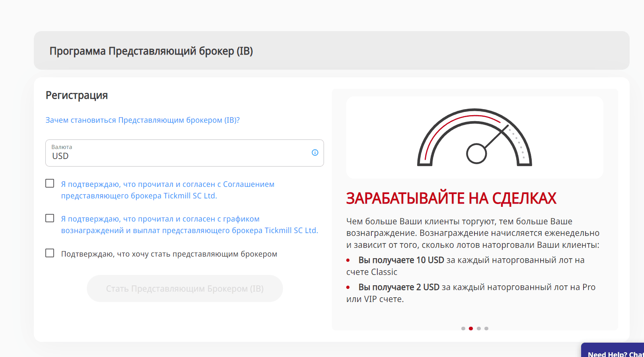Open the Соглашением представляющего брокера Tickmill link
644x357 pixels.
point(168,190)
